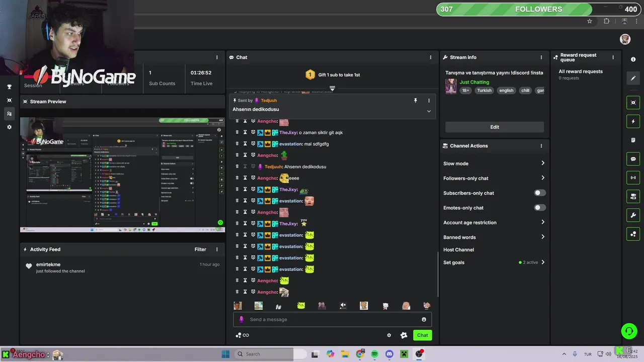Toggle the stream preview panel icon in right sidebar
Image resolution: width=644 pixels, height=362 pixels.
pyautogui.click(x=633, y=103)
